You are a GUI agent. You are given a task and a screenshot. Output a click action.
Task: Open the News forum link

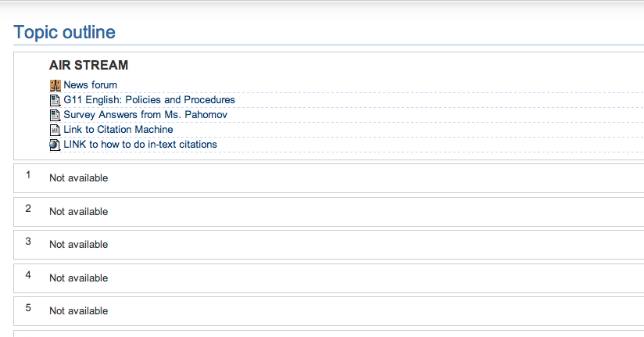[90, 85]
